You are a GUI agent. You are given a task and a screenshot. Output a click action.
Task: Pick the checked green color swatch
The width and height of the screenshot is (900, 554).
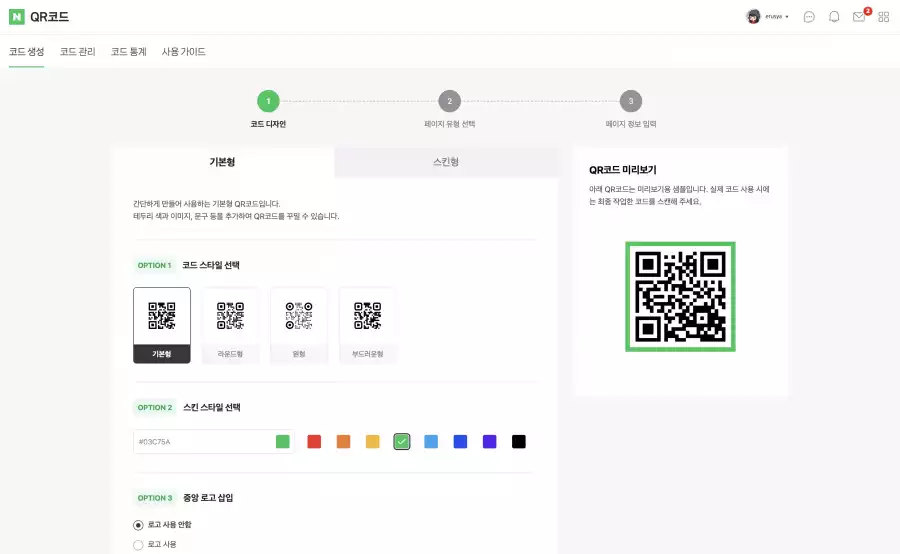402,441
